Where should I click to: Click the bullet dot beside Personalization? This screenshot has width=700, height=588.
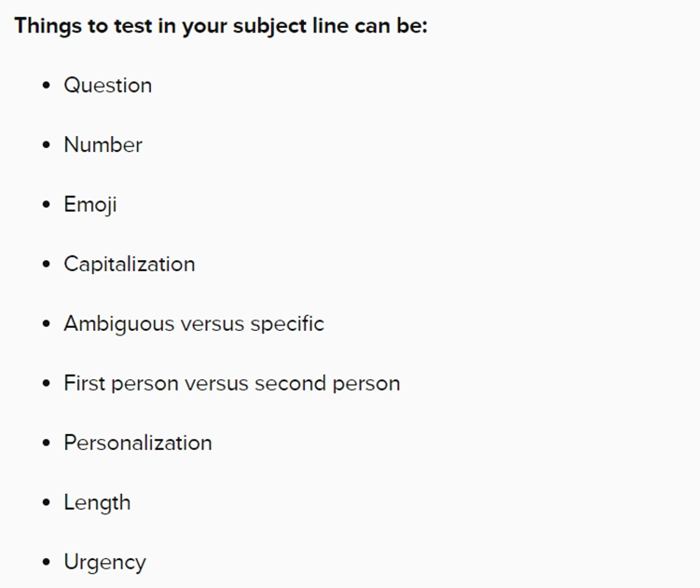pyautogui.click(x=46, y=443)
